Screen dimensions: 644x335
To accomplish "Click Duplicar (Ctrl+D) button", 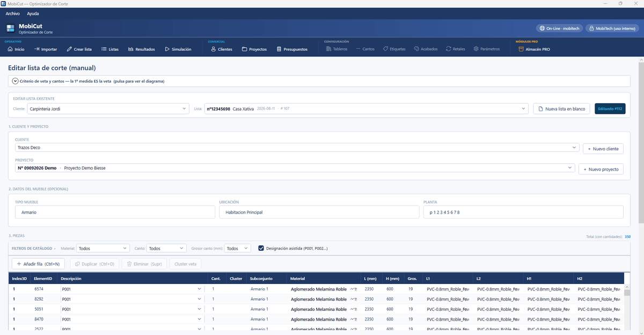I will (95, 264).
